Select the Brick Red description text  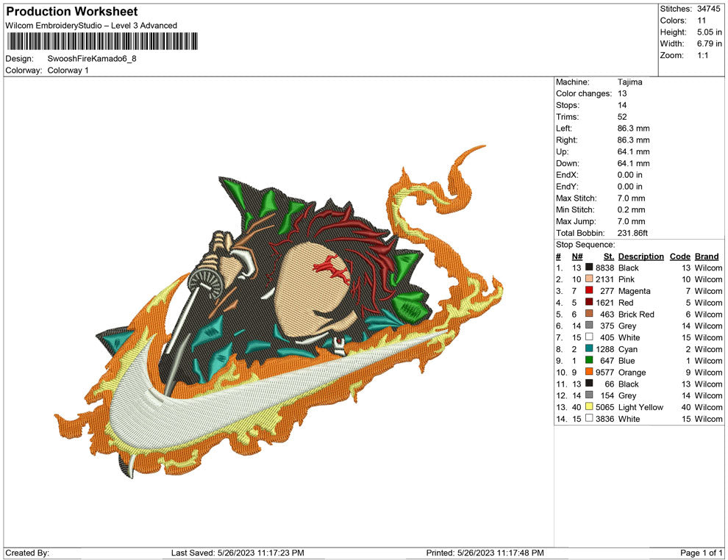tap(636, 314)
